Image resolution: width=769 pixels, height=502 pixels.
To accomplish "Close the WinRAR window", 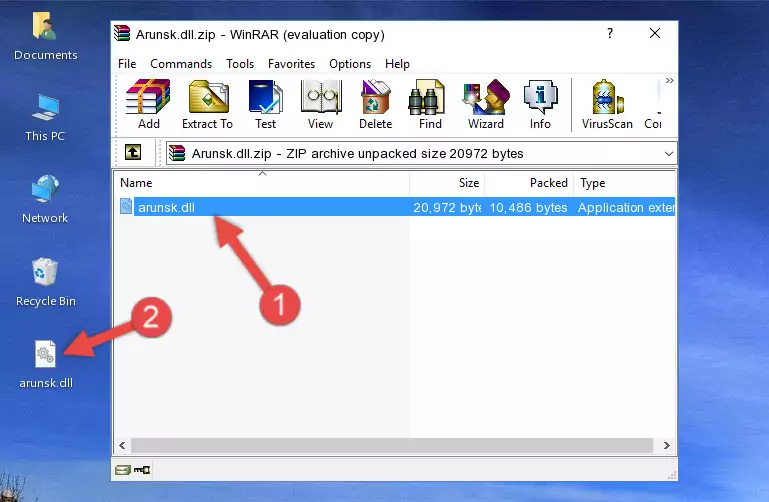I will point(655,33).
